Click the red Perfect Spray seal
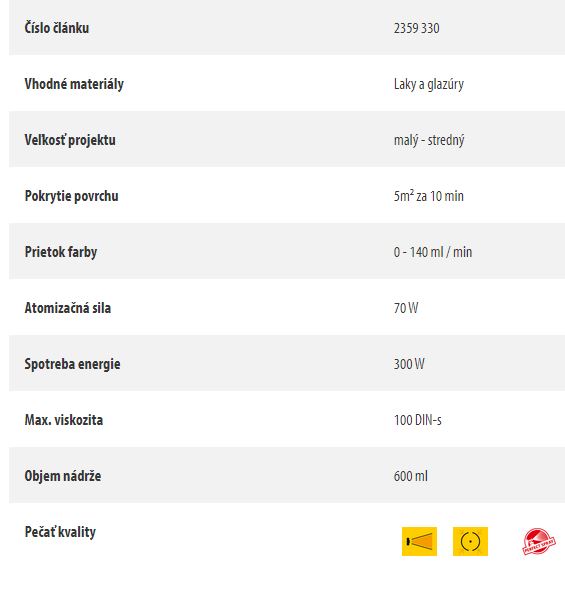Image resolution: width=565 pixels, height=593 pixels. point(539,541)
